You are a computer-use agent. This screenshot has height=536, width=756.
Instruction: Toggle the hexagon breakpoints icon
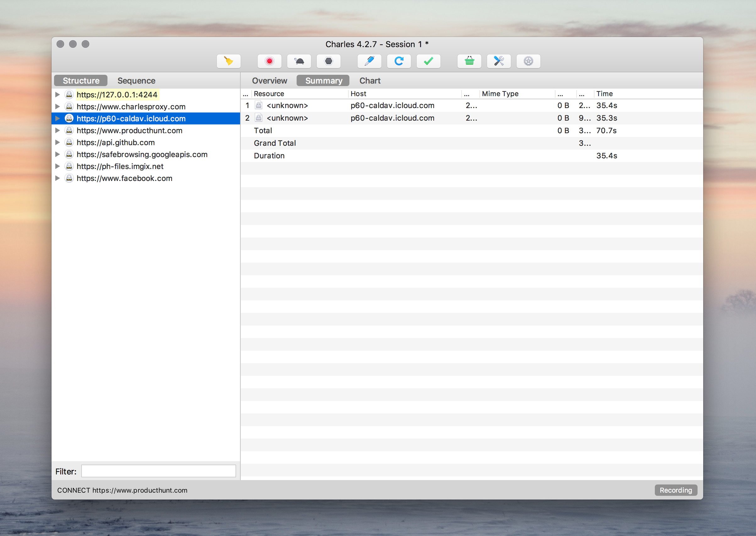tap(328, 61)
